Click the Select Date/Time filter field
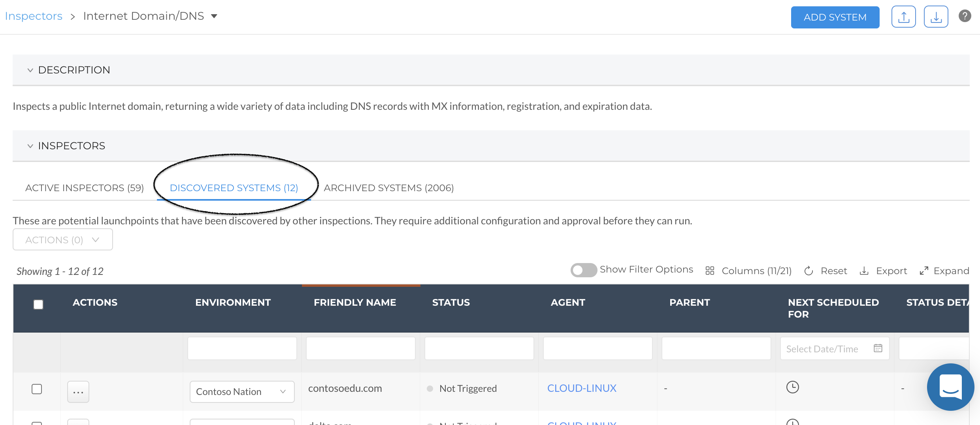The width and height of the screenshot is (980, 425). [x=835, y=348]
